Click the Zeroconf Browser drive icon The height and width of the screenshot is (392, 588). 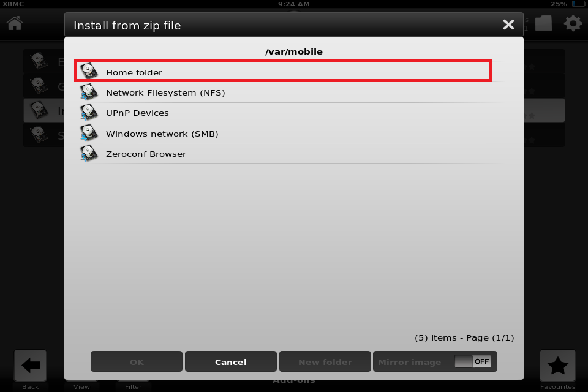(x=89, y=154)
